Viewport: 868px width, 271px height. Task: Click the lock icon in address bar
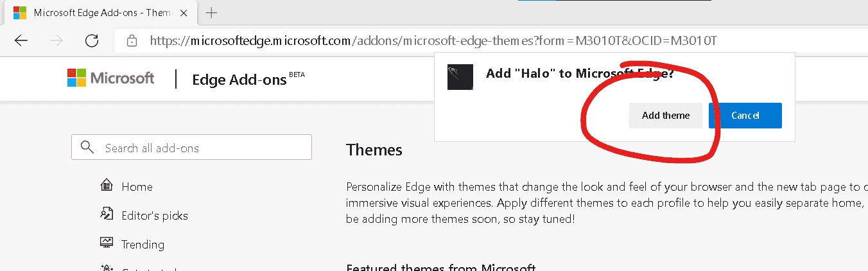pos(132,41)
